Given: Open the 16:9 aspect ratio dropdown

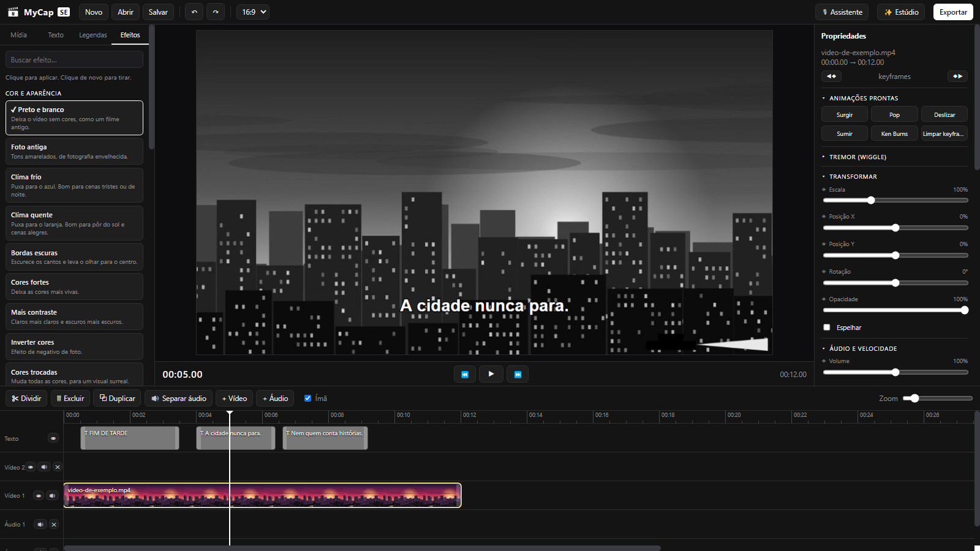Looking at the screenshot, I should [253, 12].
